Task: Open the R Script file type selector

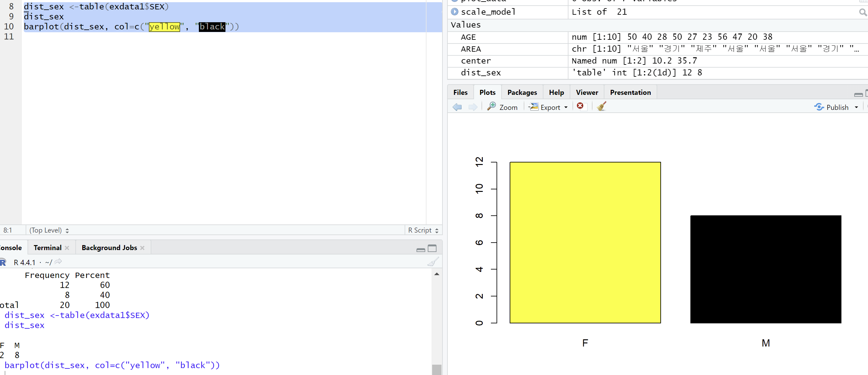Action: click(423, 230)
